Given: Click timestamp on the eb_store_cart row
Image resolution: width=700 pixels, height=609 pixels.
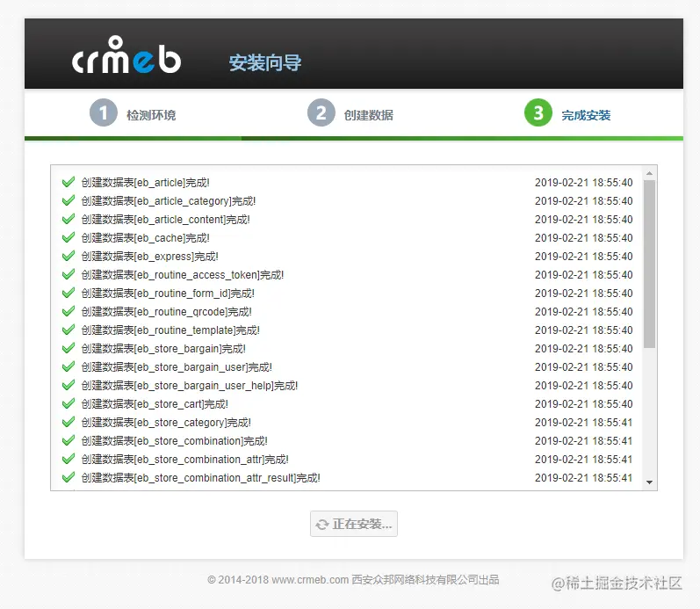Looking at the screenshot, I should coord(583,404).
